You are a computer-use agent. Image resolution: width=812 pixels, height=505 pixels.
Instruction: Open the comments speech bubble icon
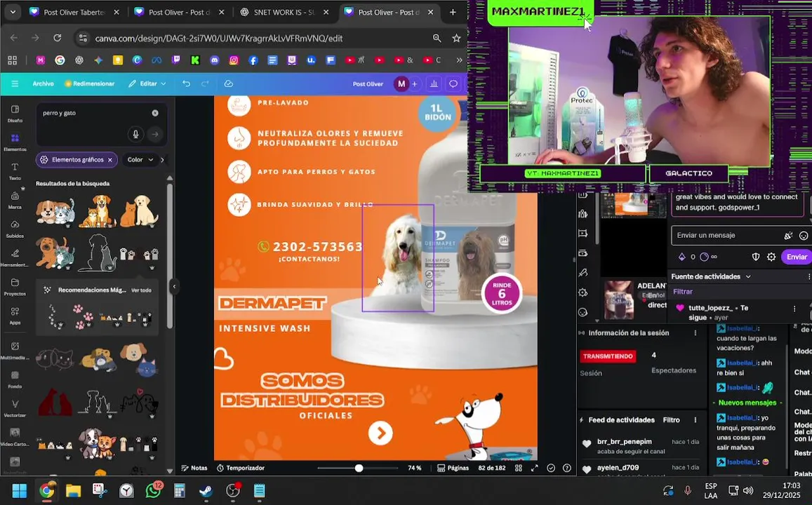[453, 84]
